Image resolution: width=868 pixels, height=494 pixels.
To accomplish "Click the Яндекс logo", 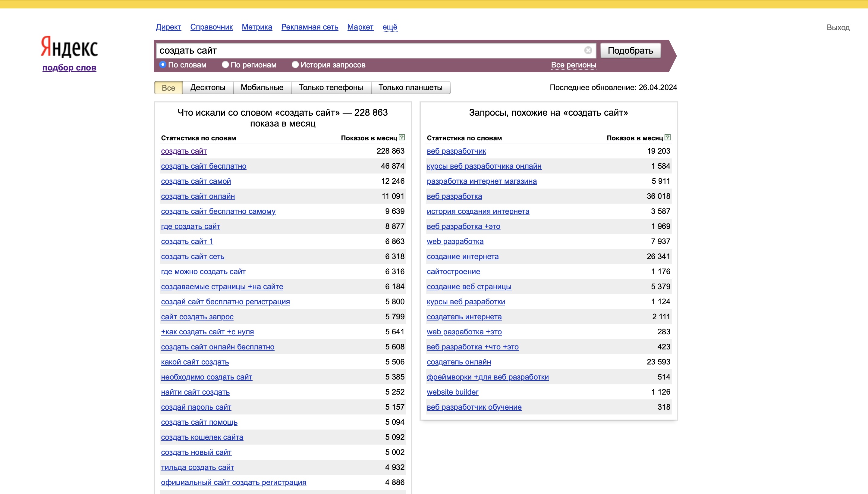I will coord(69,47).
